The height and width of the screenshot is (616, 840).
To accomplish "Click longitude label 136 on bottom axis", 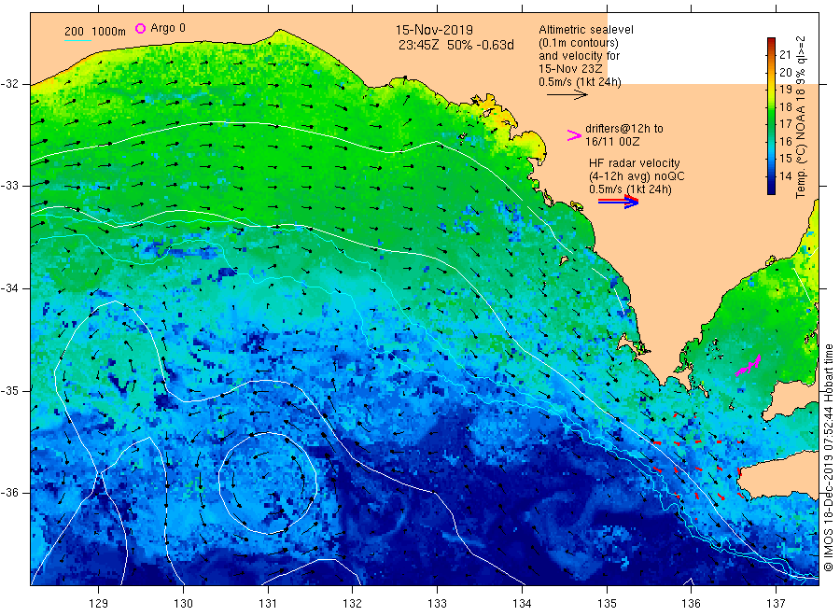I will 691,604.
